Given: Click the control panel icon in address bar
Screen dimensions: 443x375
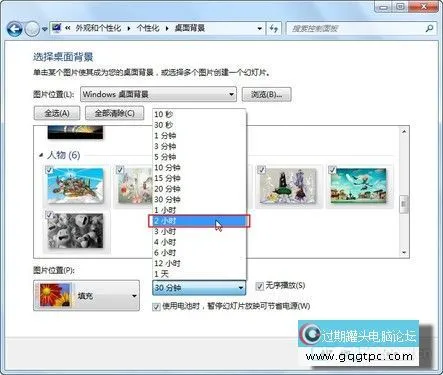Looking at the screenshot, I should (x=57, y=28).
